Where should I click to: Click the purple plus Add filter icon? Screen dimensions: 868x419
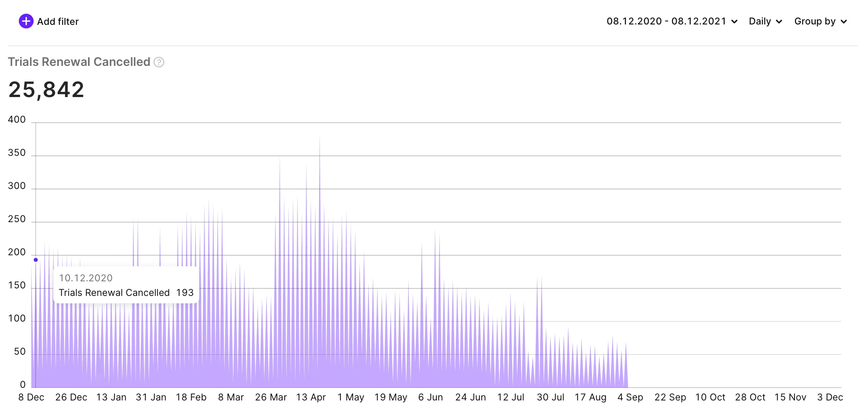[x=26, y=21]
